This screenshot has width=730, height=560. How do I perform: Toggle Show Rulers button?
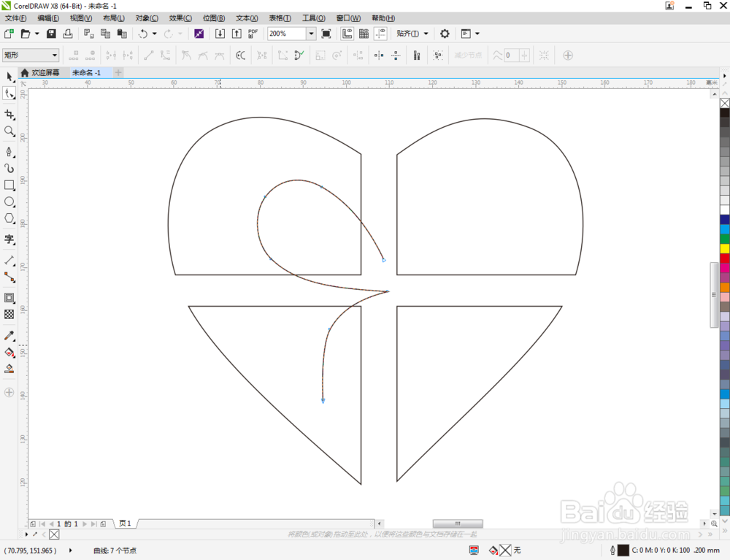click(x=347, y=34)
